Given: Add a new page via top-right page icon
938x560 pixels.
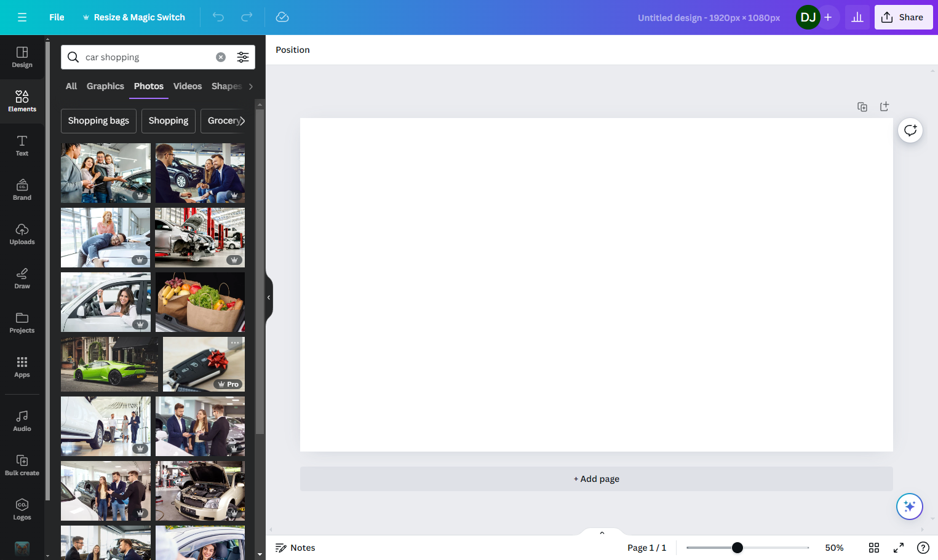Looking at the screenshot, I should [884, 107].
